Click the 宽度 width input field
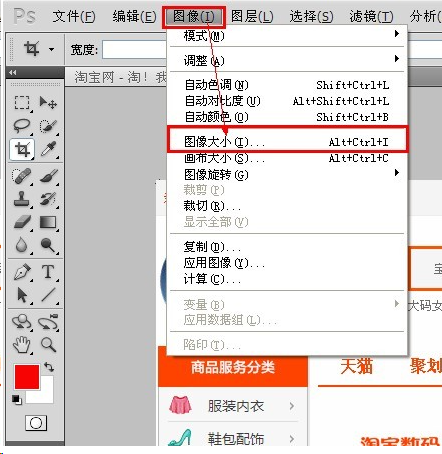This screenshot has width=442, height=454. (x=135, y=50)
